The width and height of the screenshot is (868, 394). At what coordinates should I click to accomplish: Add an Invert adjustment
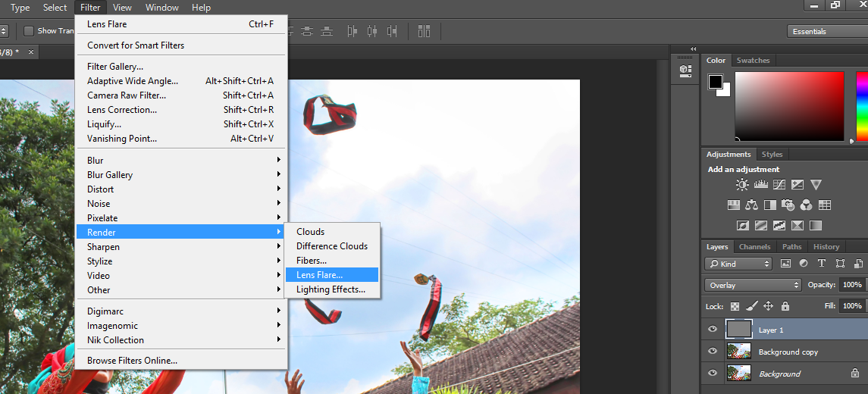click(743, 226)
